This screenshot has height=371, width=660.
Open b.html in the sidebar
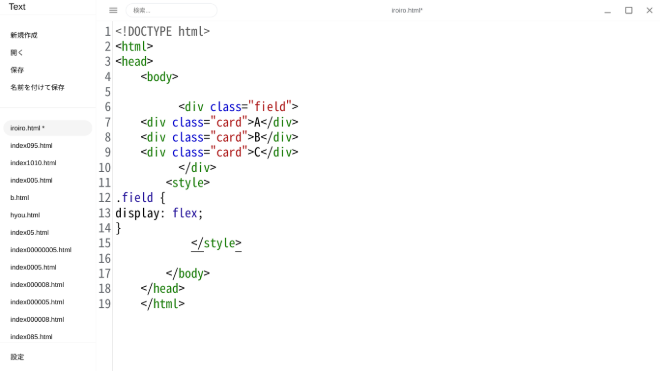(x=20, y=198)
